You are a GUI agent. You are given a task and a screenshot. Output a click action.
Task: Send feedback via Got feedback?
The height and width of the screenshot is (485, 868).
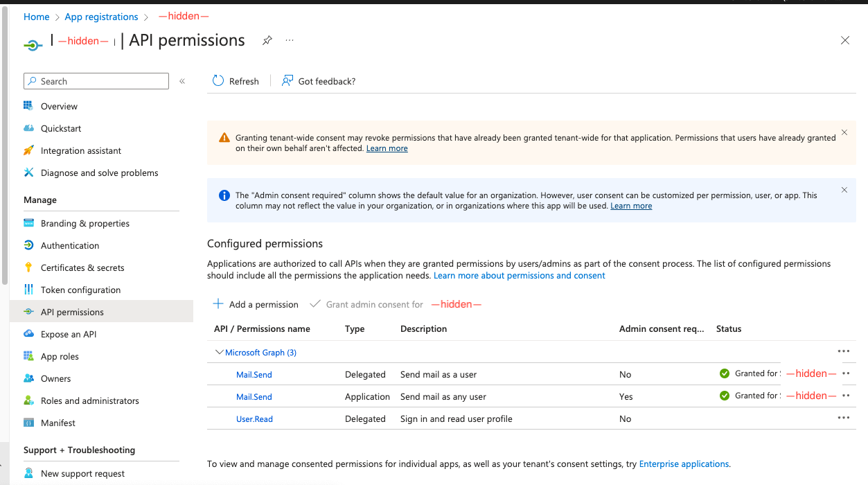[319, 81]
